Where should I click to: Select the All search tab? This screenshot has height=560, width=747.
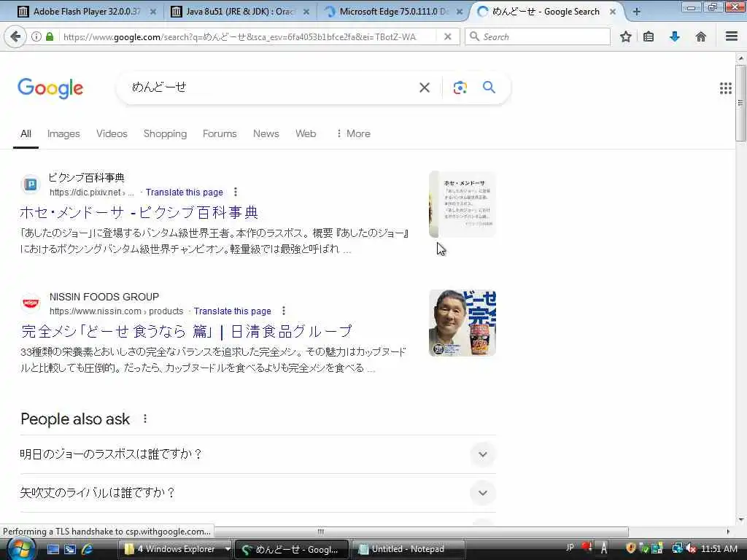pyautogui.click(x=26, y=134)
